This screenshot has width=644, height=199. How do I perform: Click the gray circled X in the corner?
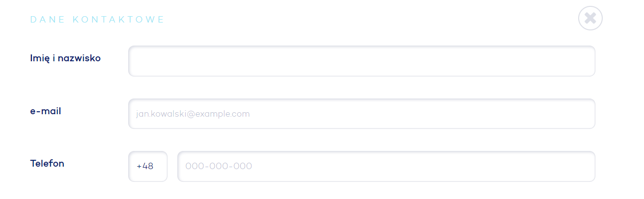[590, 18]
